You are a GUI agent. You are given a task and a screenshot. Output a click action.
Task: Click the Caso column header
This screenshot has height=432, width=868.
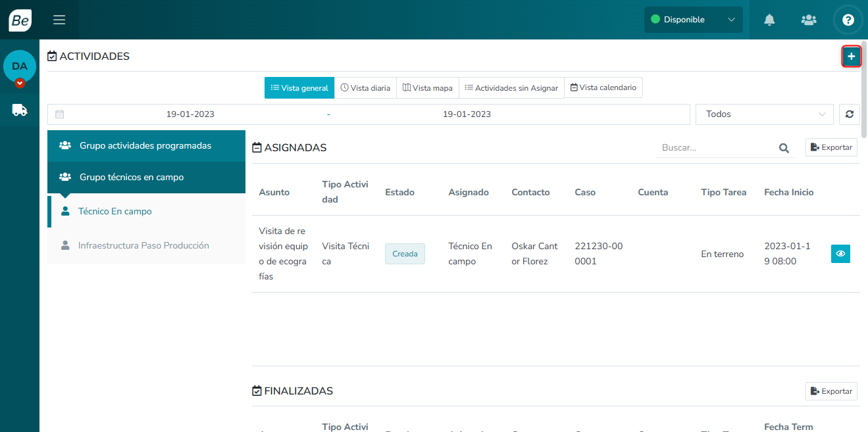585,193
